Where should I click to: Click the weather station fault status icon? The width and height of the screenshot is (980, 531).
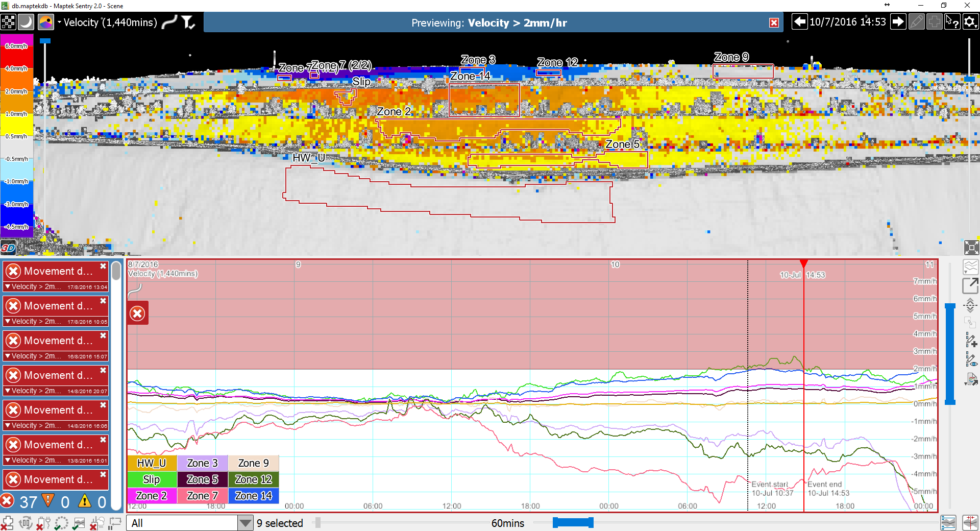coord(97,523)
